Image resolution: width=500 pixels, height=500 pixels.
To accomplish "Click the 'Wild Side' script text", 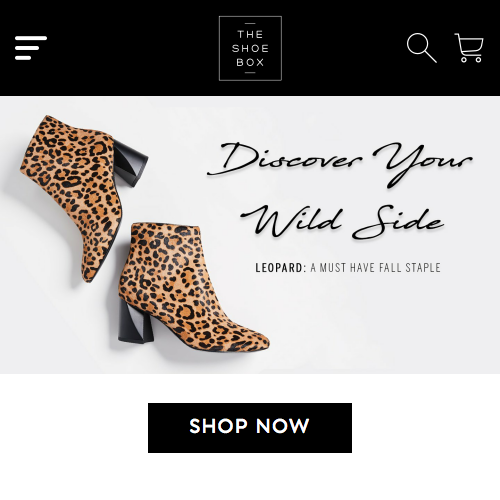I will click(x=342, y=220).
